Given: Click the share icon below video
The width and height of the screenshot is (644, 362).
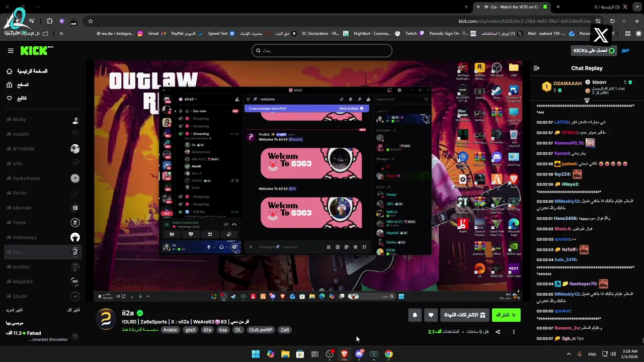Looking at the screenshot, I should [x=498, y=332].
